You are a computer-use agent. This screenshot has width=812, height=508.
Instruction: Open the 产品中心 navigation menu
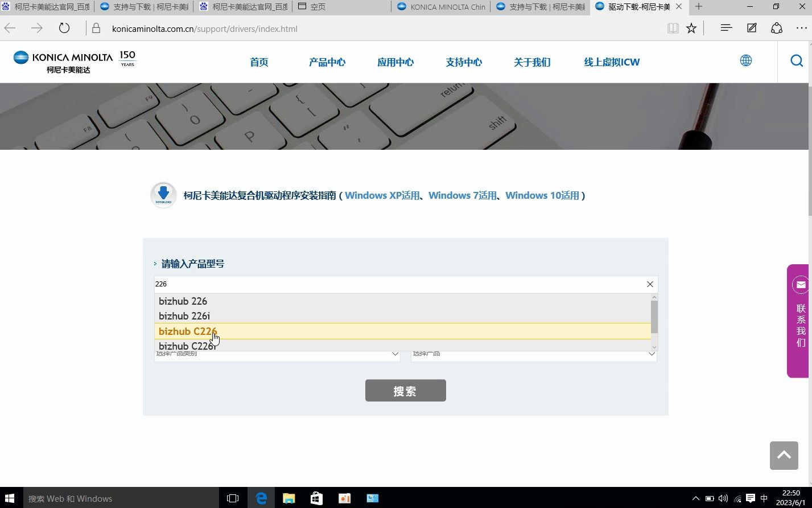click(327, 62)
